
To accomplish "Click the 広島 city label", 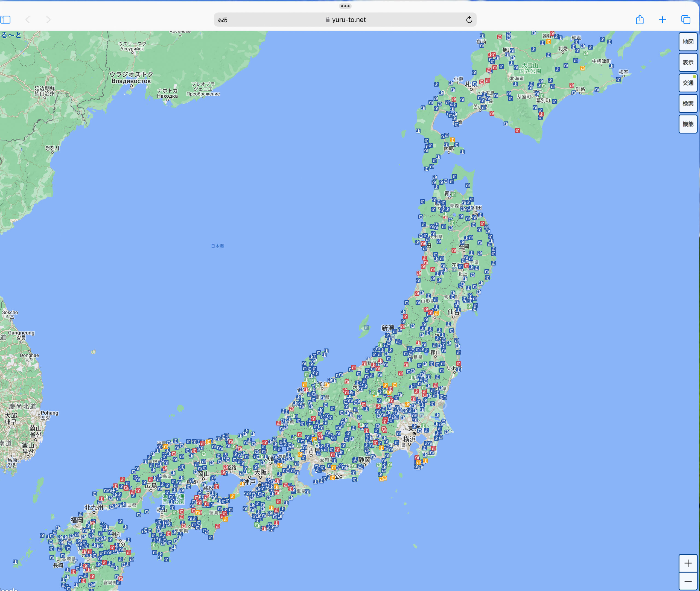I will pyautogui.click(x=151, y=485).
